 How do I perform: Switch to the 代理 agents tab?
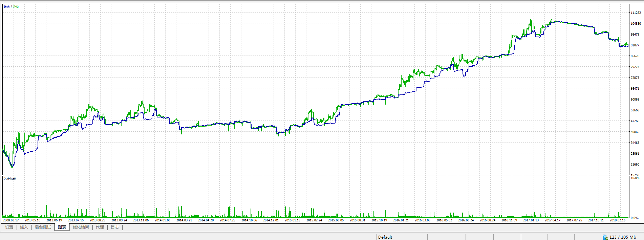(x=100, y=227)
